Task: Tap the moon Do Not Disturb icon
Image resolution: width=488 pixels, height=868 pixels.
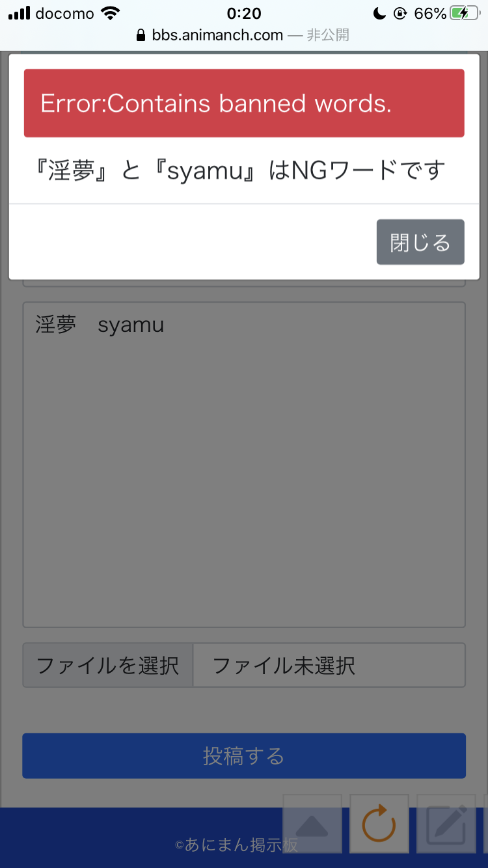Action: click(x=379, y=14)
